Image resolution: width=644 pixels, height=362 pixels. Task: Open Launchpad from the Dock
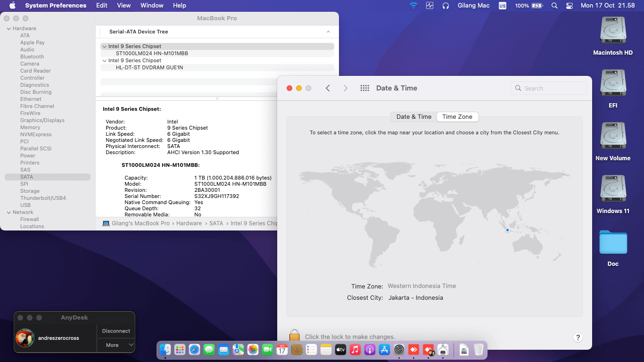point(180,349)
